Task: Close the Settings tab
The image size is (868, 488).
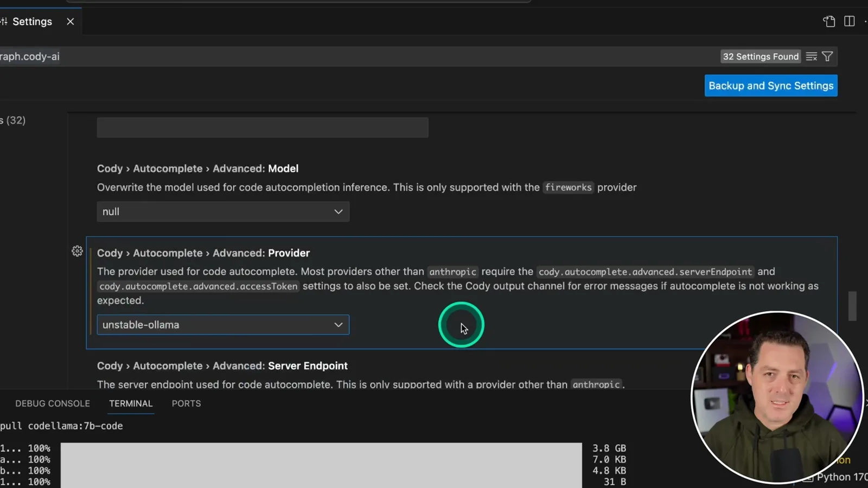Action: [x=71, y=22]
